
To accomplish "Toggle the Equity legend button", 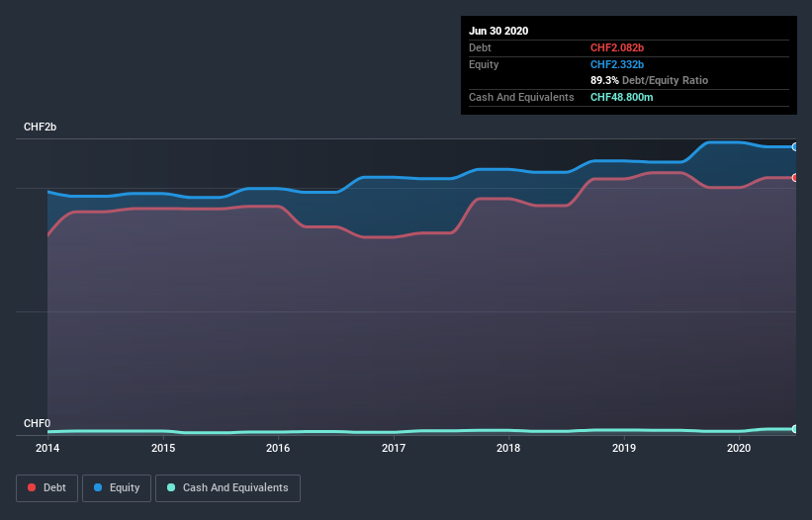I will [117, 488].
